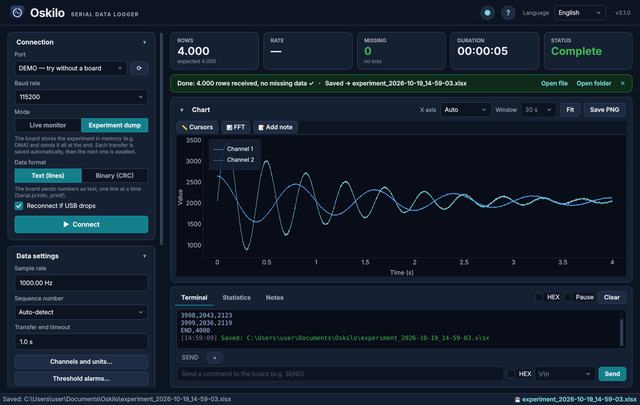The height and width of the screenshot is (405, 640).
Task: Open help via the question mark icon
Action: 508,13
